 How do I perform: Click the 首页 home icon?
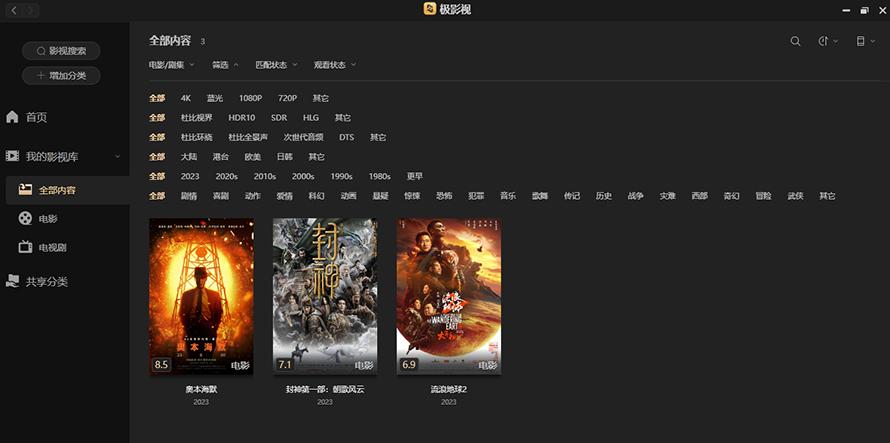tap(12, 117)
